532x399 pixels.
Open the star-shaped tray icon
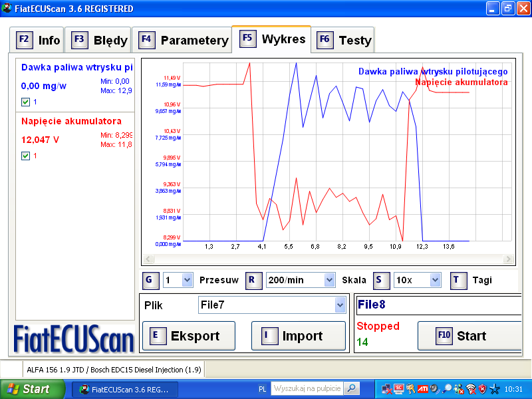click(x=494, y=389)
